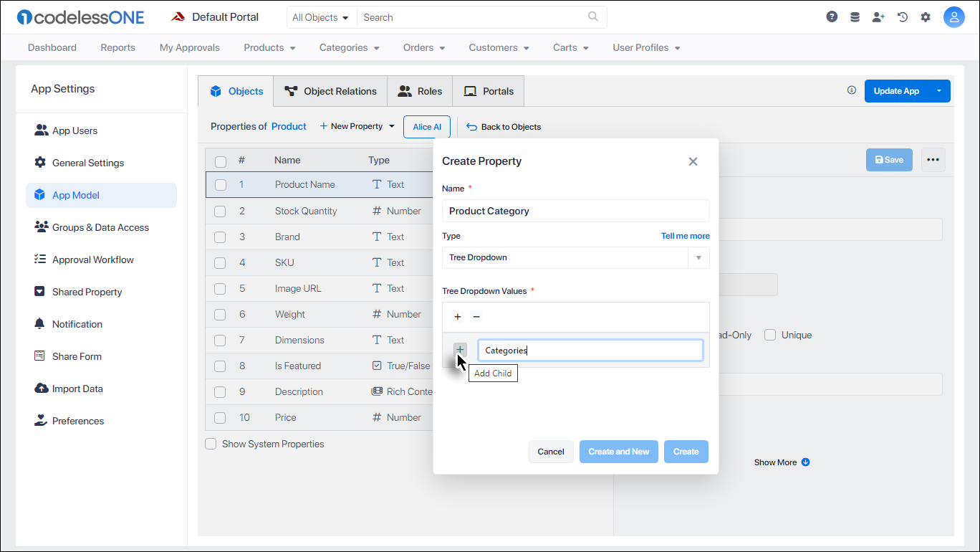The height and width of the screenshot is (552, 980).
Task: Click the database icon in top bar
Action: click(855, 16)
